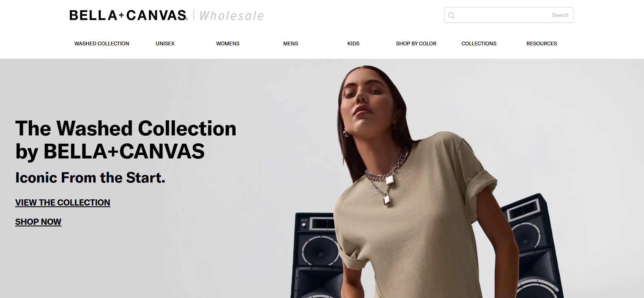
Task: Click the Wholesale label beside the logo
Action: (232, 16)
